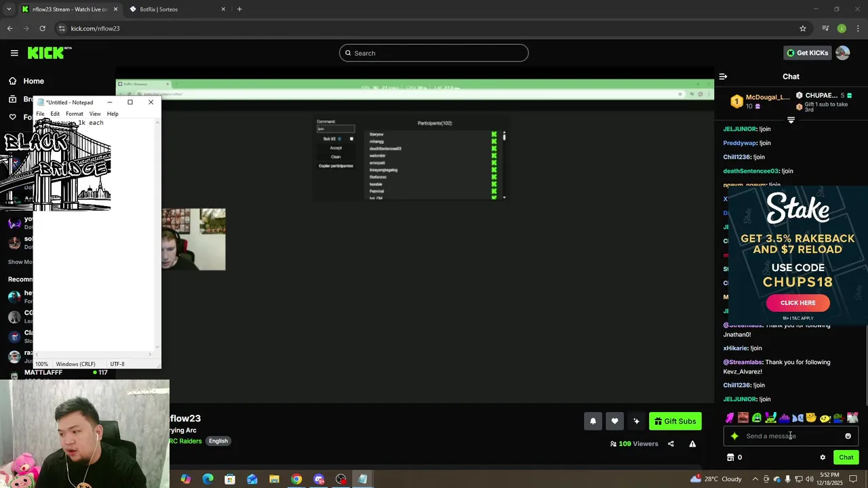This screenshot has width=868, height=488.
Task: Open the File menu in Notepad
Action: (x=40, y=114)
